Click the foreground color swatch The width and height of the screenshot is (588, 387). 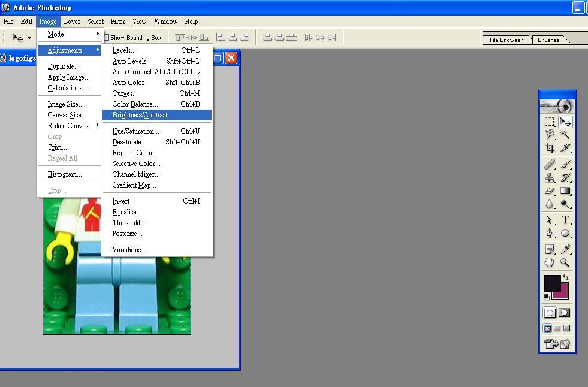tap(551, 282)
